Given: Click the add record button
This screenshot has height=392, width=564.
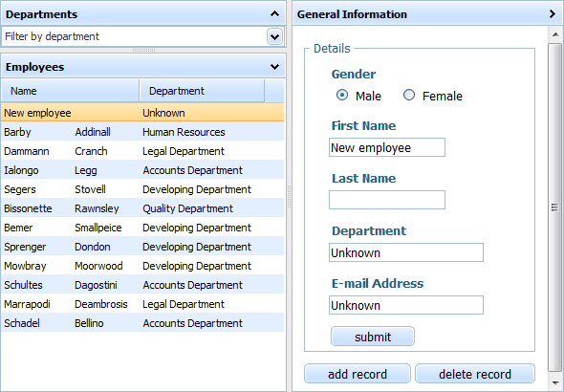Looking at the screenshot, I should (x=358, y=374).
